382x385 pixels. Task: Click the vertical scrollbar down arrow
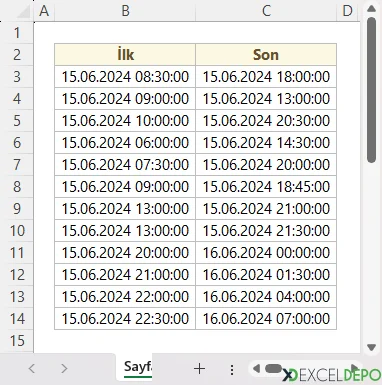(x=371, y=347)
